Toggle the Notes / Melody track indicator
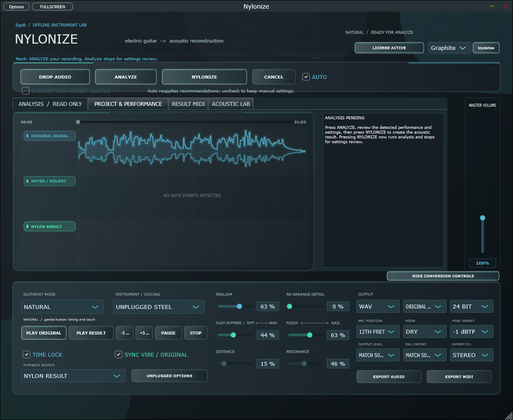Screen dimensions: 513x420 (x=50, y=181)
